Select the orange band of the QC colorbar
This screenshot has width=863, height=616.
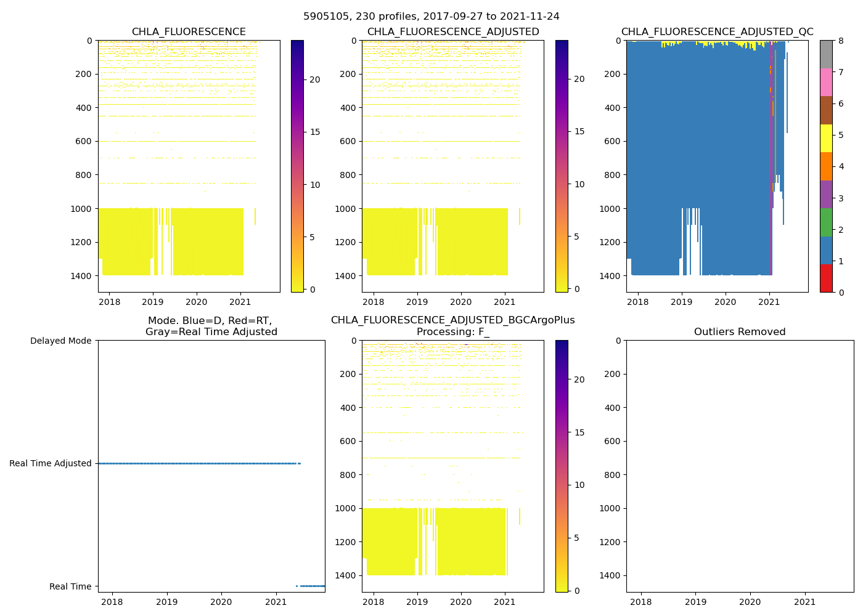click(826, 166)
